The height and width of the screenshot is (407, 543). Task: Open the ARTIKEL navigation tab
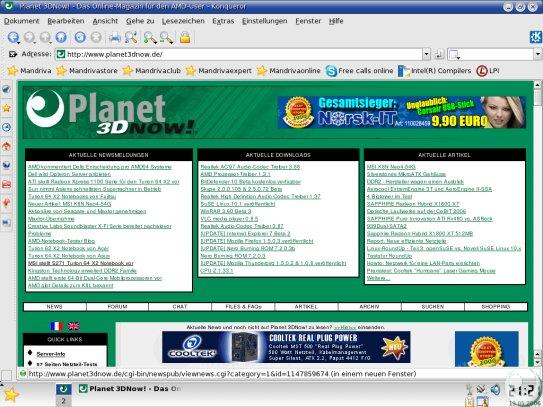tap(306, 307)
